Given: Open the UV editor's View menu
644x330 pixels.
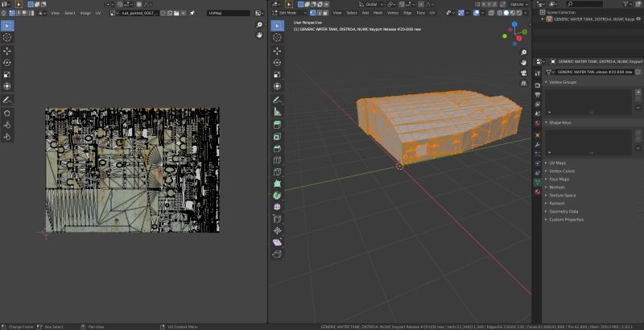Looking at the screenshot, I should click(x=56, y=13).
